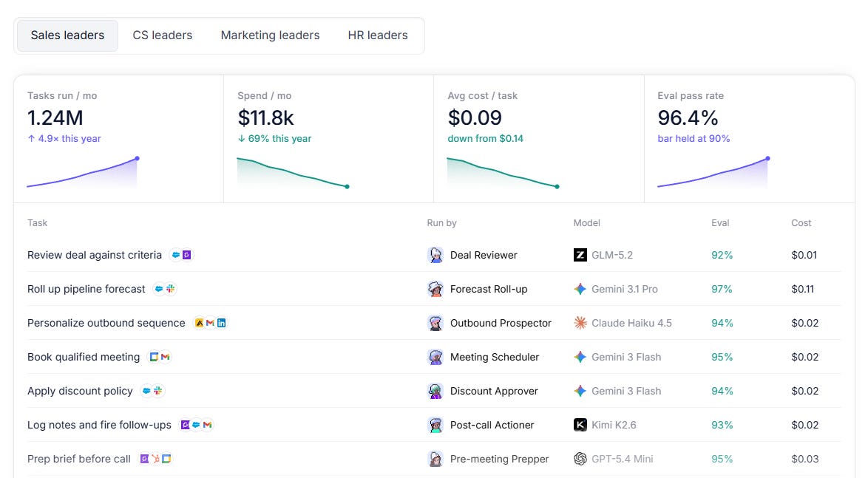The image size is (868, 478).
Task: Click the Gemini 3.1 Pro sparkle icon
Action: [x=580, y=289]
